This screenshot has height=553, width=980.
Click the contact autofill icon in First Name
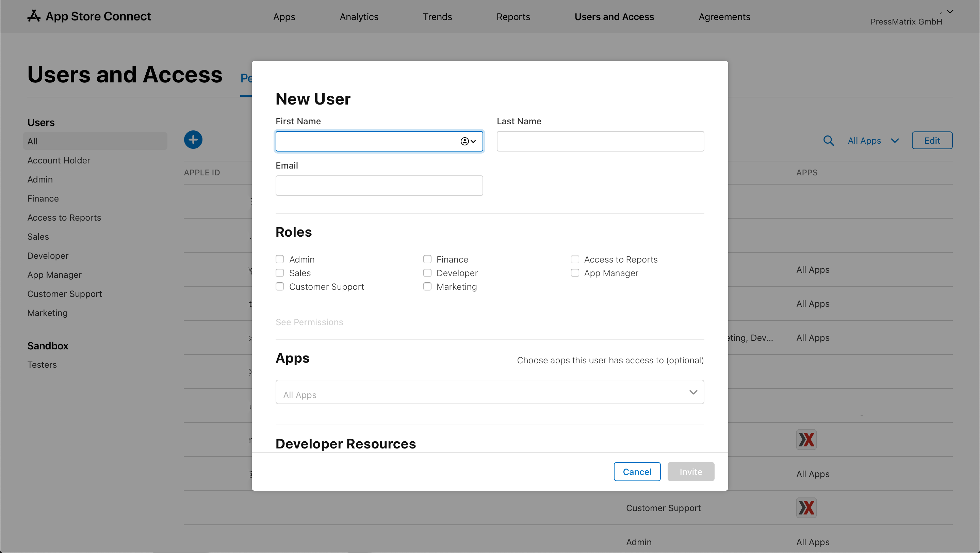(468, 141)
